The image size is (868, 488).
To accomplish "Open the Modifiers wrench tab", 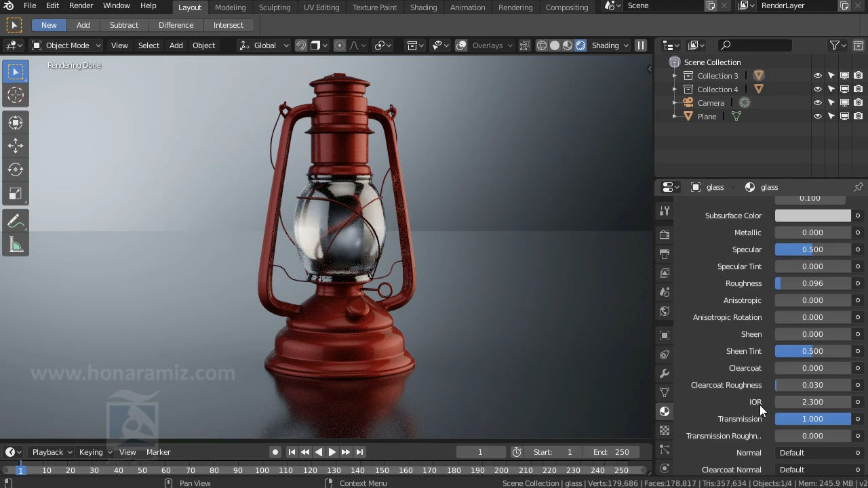I will [x=665, y=373].
